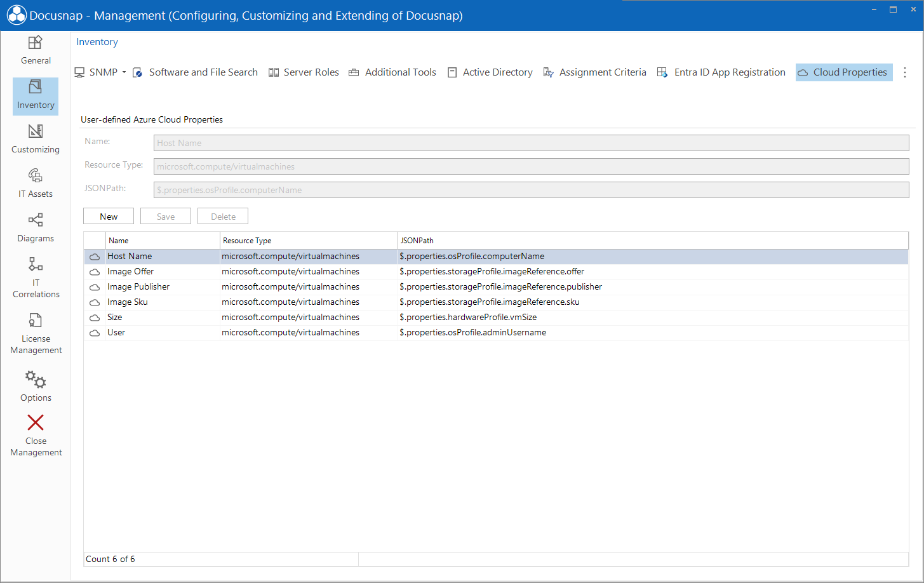924x583 pixels.
Task: Click the New button
Action: coord(109,217)
